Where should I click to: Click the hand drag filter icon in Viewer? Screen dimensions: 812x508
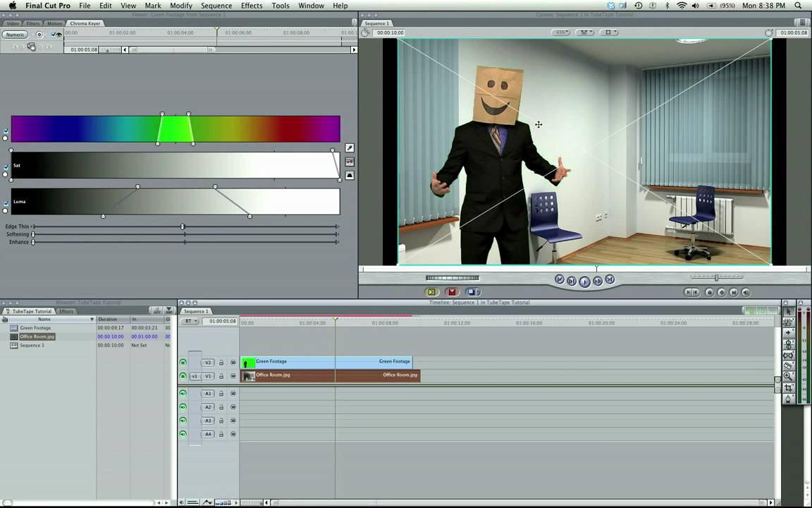(x=31, y=47)
